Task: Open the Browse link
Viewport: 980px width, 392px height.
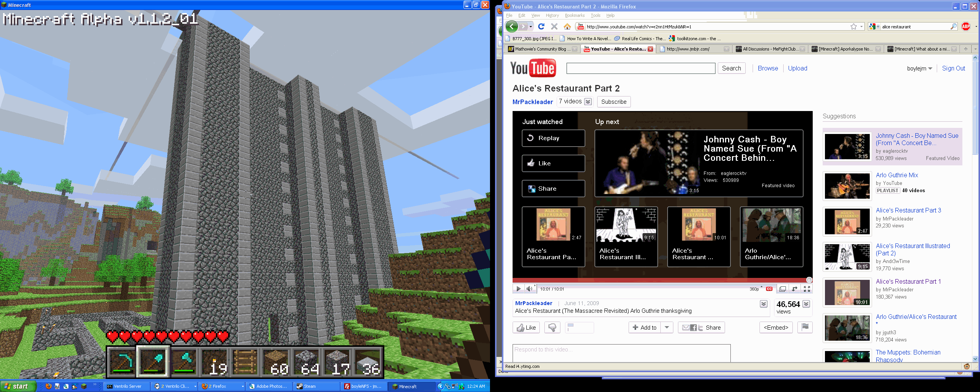Action: [768, 68]
